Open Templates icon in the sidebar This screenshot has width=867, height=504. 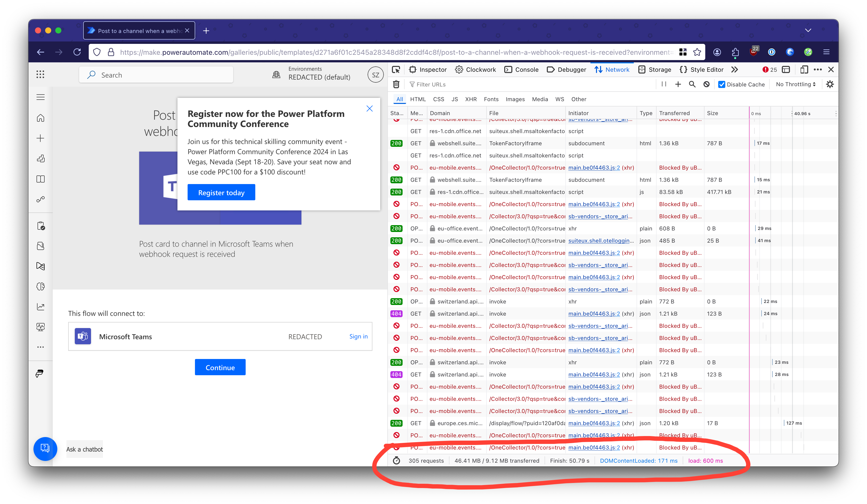pos(40,159)
